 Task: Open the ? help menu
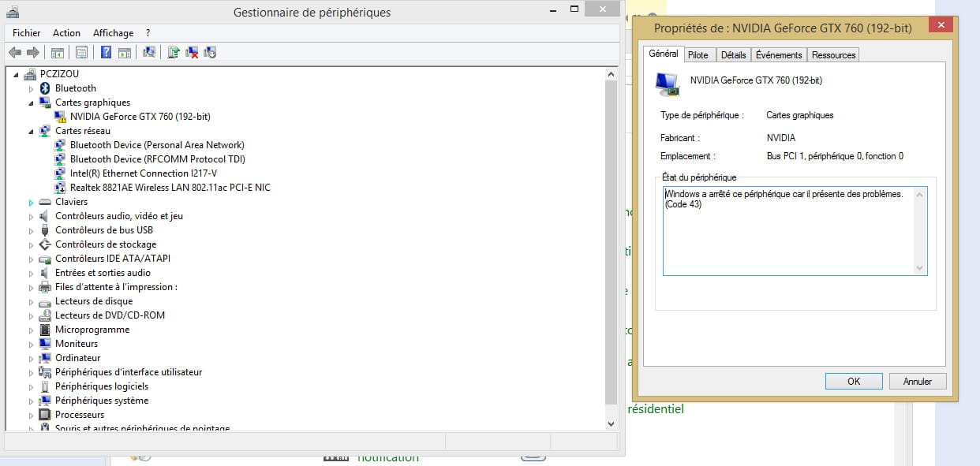point(148,33)
